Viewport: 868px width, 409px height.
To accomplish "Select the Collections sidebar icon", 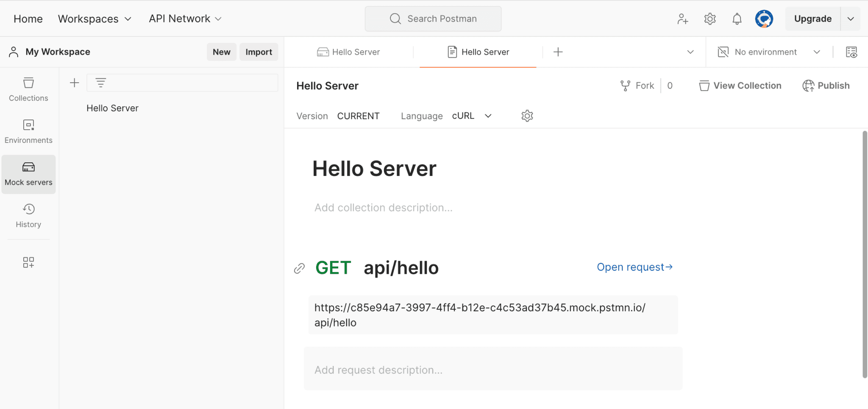I will click(28, 88).
